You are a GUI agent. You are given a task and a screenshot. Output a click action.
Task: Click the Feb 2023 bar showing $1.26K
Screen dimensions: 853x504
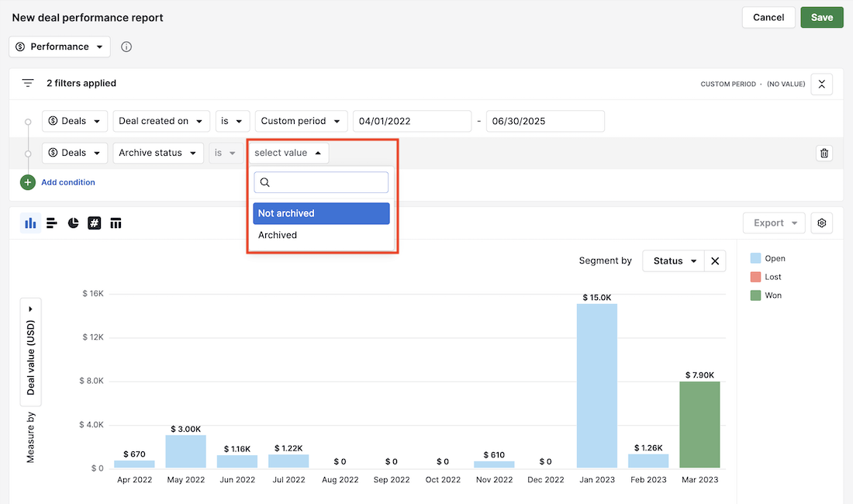[648, 461]
